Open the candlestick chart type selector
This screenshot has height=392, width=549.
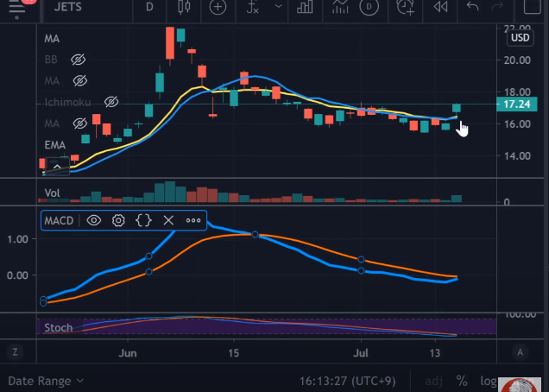point(184,7)
